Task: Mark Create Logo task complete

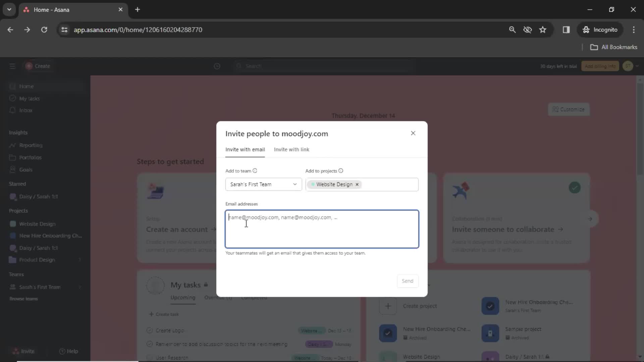Action: click(x=150, y=330)
